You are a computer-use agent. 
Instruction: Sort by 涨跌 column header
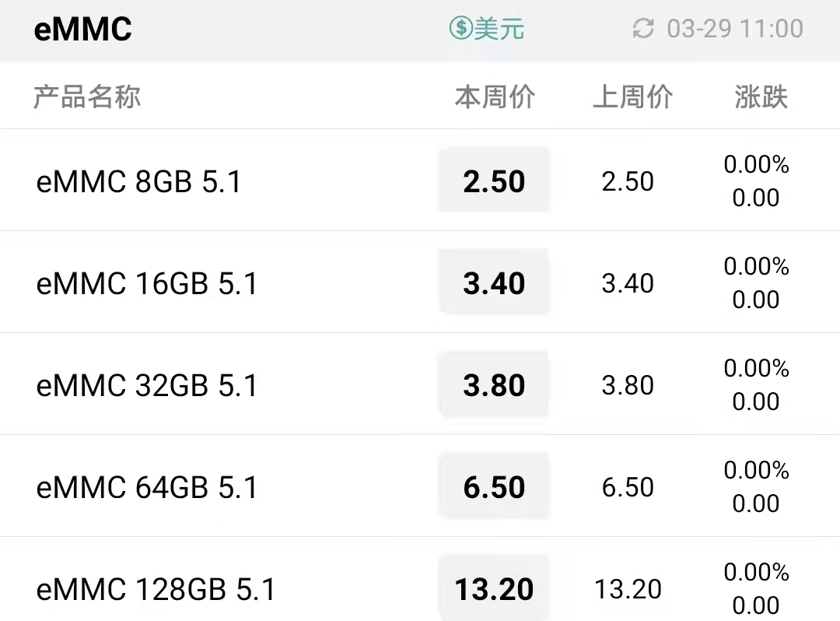[761, 97]
